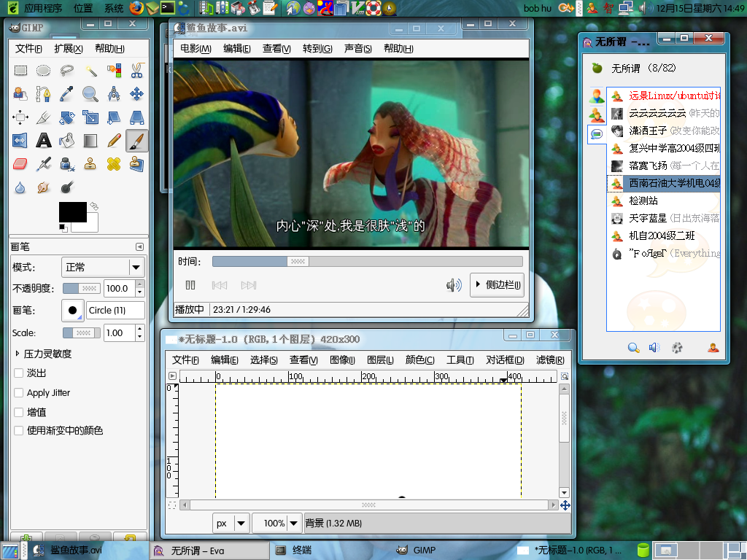
Task: Open 应用程序 applications menu in top panel
Action: 43,8
